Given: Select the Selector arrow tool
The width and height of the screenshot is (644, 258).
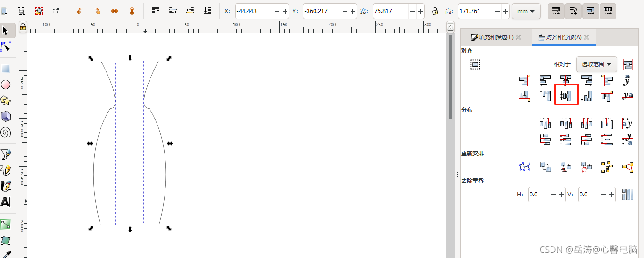Looking at the screenshot, I should point(6,30).
